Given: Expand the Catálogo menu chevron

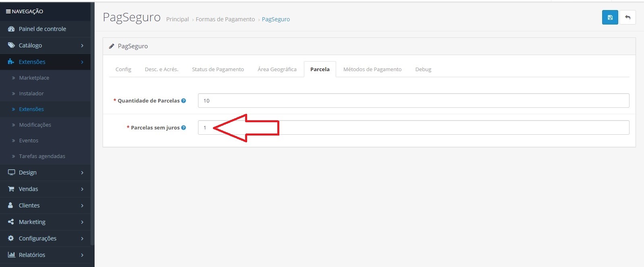Looking at the screenshot, I should pyautogui.click(x=82, y=45).
